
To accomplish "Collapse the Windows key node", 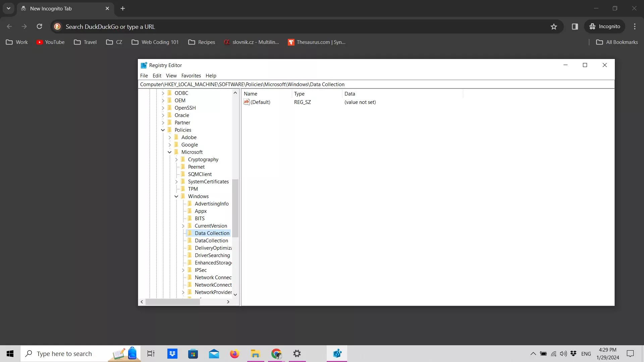I will click(176, 196).
